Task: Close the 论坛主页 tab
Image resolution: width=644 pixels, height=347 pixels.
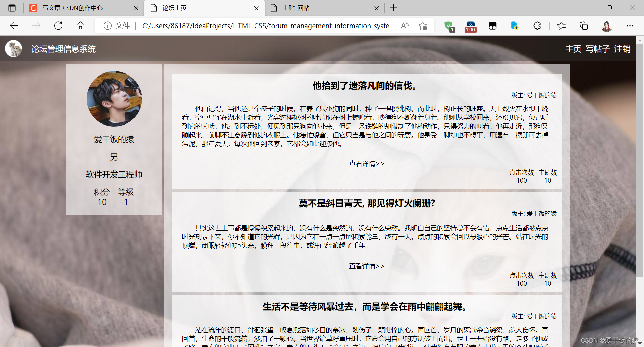Action: click(256, 8)
